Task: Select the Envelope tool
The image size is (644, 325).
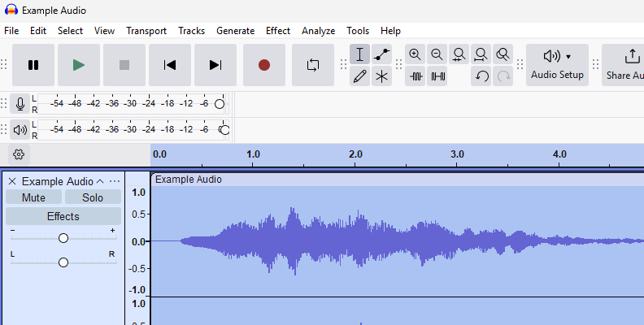Action: [x=381, y=54]
